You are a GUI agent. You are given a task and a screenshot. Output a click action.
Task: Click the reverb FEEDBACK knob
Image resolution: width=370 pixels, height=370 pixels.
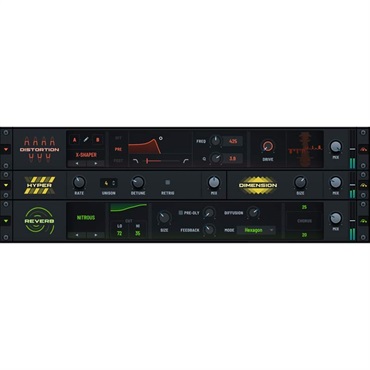[x=209, y=230]
